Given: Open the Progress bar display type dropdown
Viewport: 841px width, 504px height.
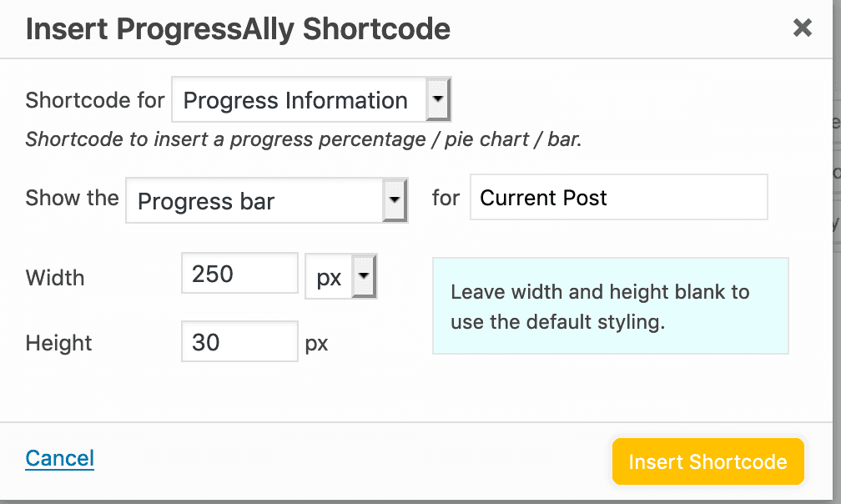Looking at the screenshot, I should pos(265,200).
